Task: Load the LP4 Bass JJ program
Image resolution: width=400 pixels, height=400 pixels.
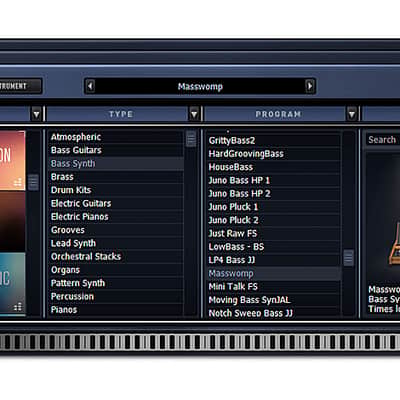Action: coord(274,260)
